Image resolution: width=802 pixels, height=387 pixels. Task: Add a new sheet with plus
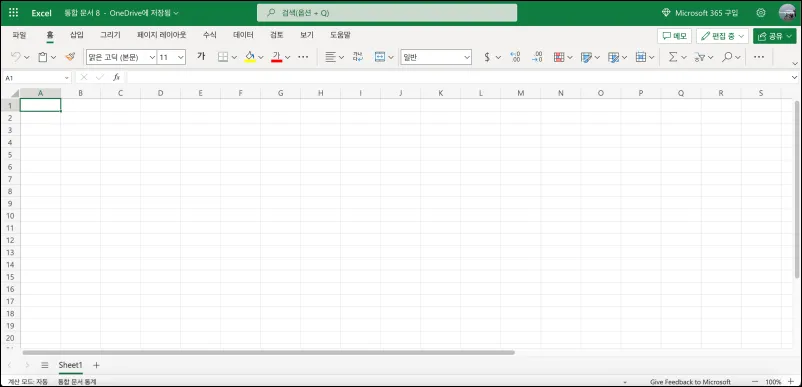tap(96, 365)
